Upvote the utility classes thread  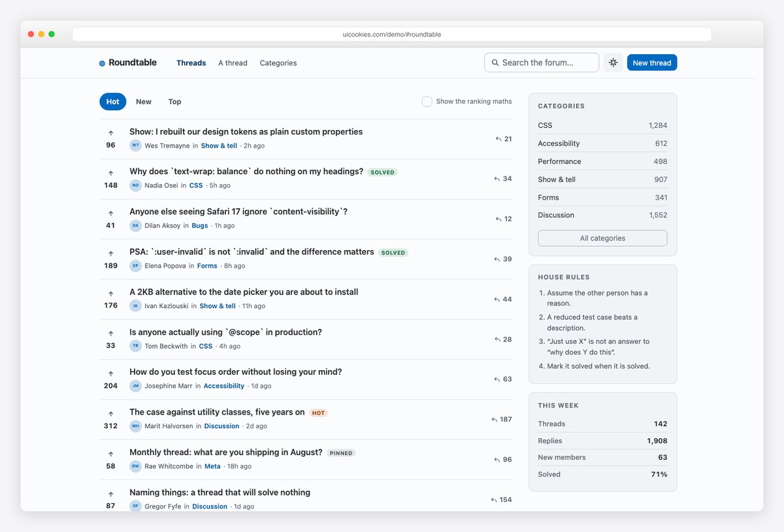(x=110, y=414)
